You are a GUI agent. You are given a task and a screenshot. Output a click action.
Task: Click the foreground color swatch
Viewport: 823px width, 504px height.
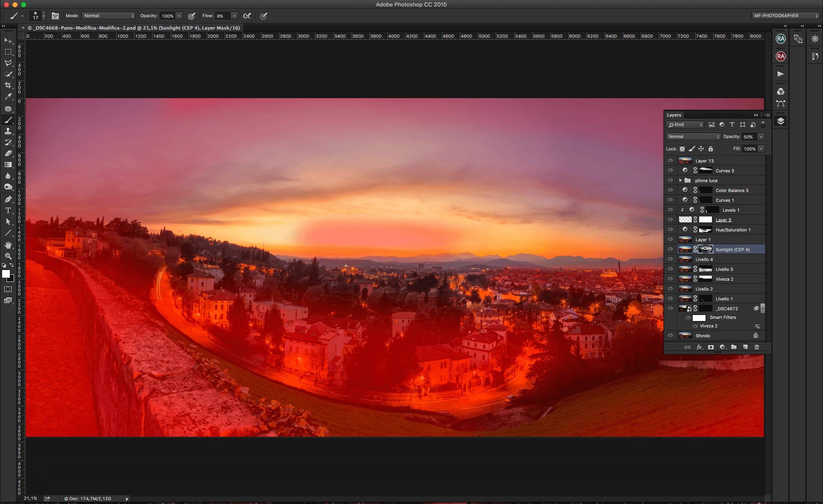(x=6, y=274)
